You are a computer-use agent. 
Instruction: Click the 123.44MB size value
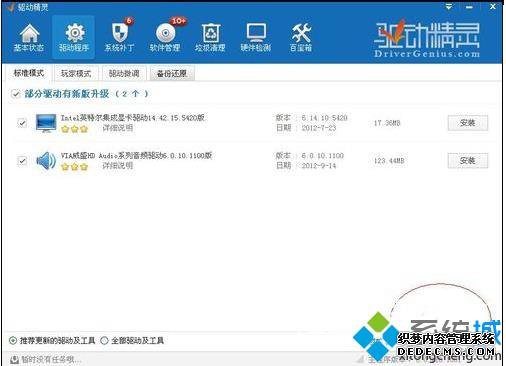pyautogui.click(x=389, y=161)
